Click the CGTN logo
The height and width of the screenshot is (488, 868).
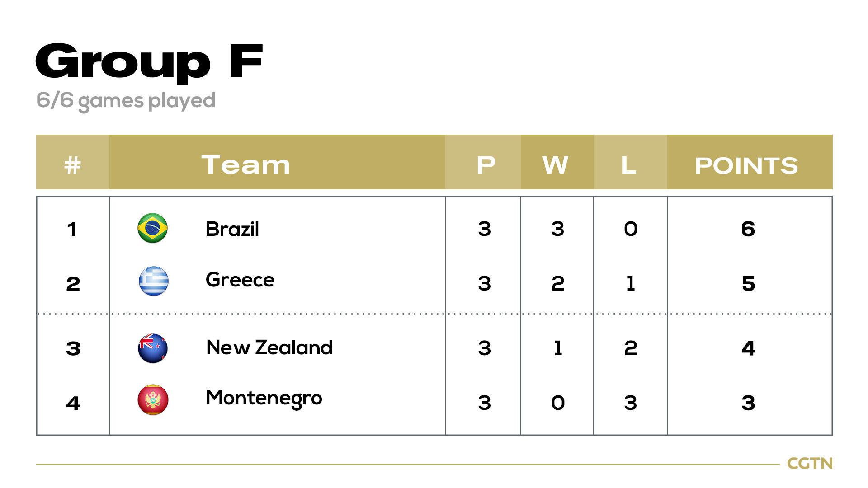pyautogui.click(x=810, y=464)
